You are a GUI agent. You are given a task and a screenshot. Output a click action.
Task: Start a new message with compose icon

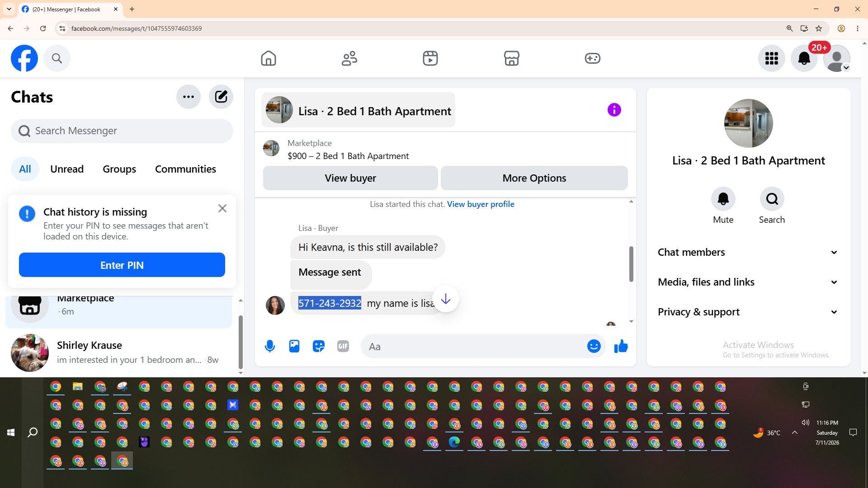pos(221,97)
